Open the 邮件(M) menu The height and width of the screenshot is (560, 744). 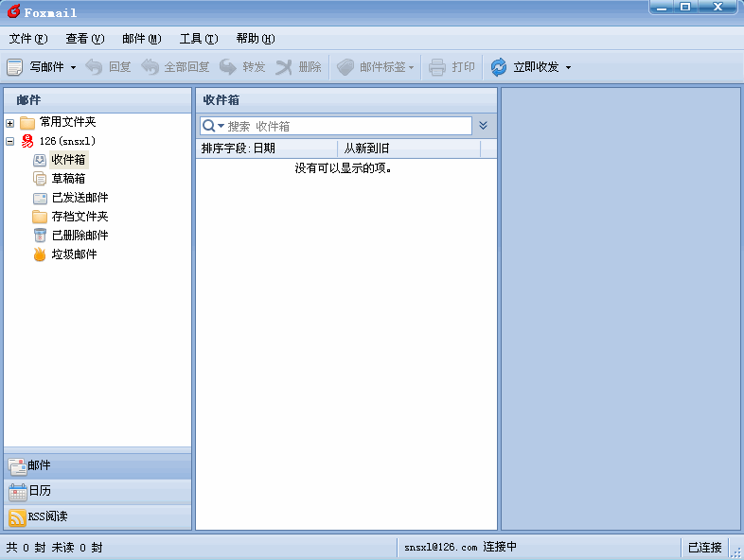pos(142,39)
